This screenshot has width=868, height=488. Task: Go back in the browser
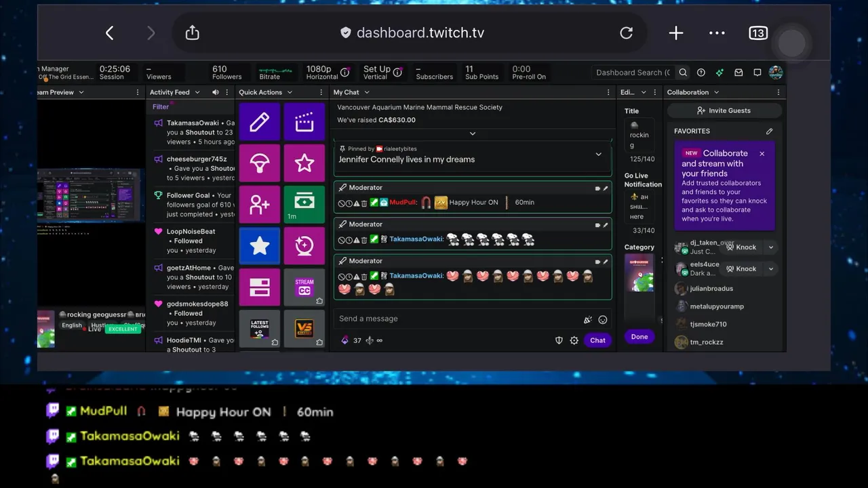pyautogui.click(x=109, y=33)
